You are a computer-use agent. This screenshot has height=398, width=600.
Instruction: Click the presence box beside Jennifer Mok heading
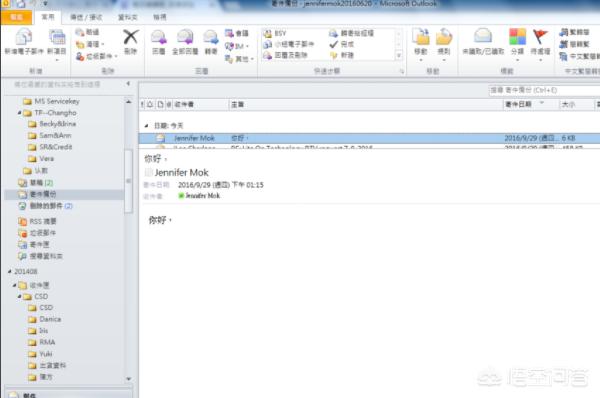point(148,172)
